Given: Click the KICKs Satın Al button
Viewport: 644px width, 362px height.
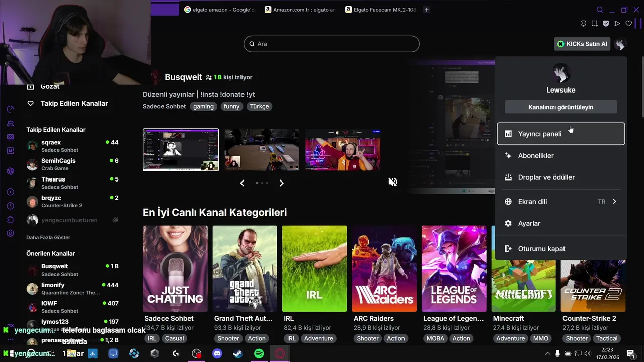Looking at the screenshot, I should [582, 44].
